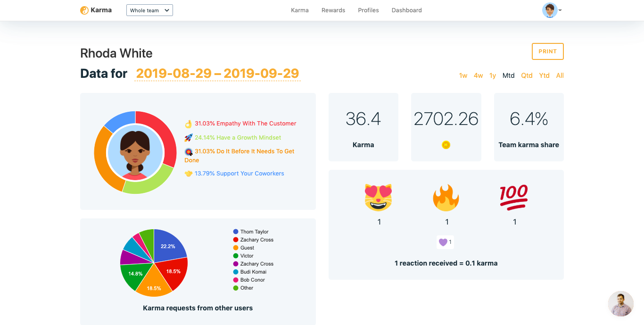The width and height of the screenshot is (644, 325).
Task: Click the avatar thumbnail at bottom right
Action: point(620,304)
